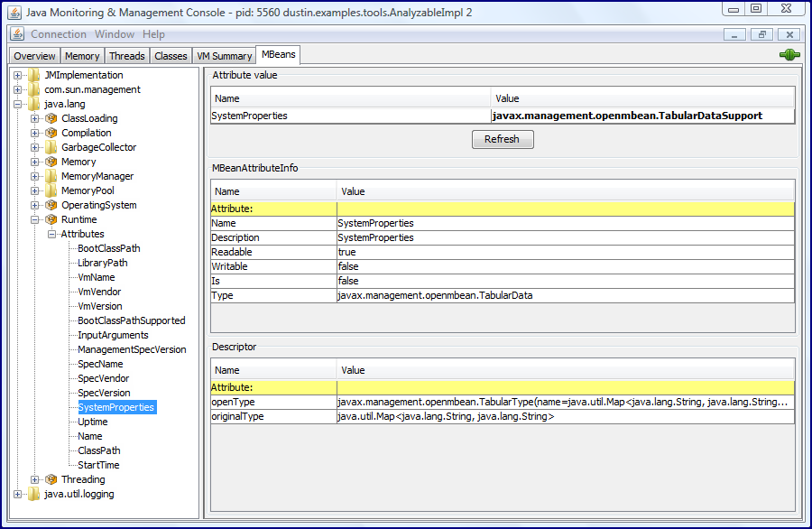The image size is (812, 529).
Task: Click the Threading MBean icon
Action: coord(51,479)
